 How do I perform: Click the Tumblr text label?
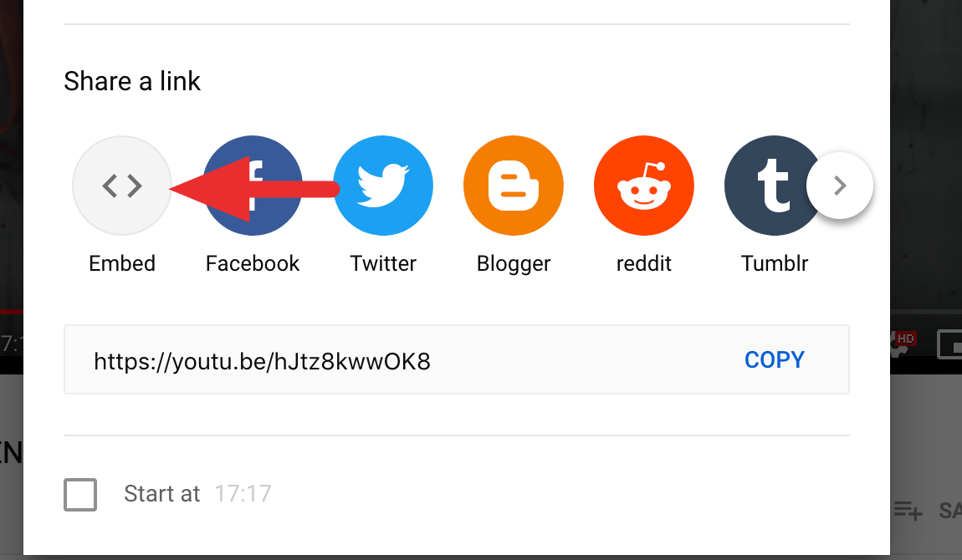pos(775,263)
